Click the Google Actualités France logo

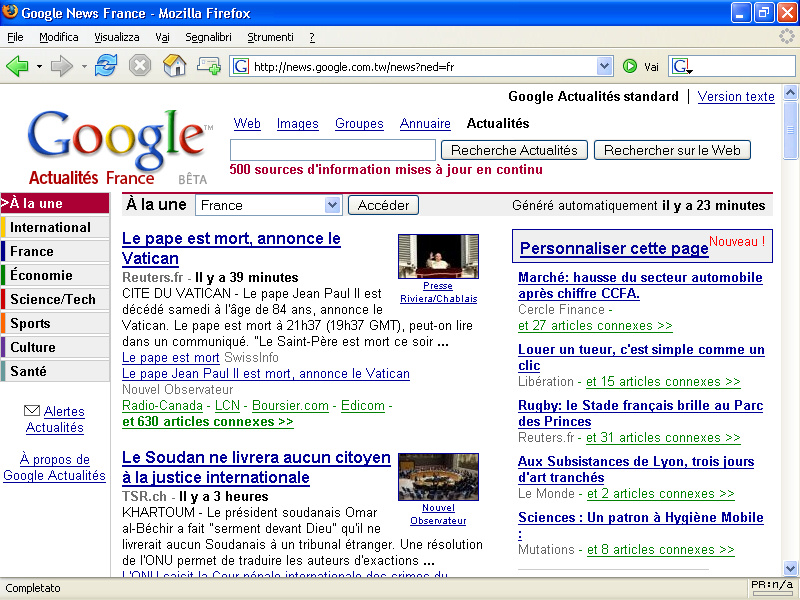click(x=118, y=147)
